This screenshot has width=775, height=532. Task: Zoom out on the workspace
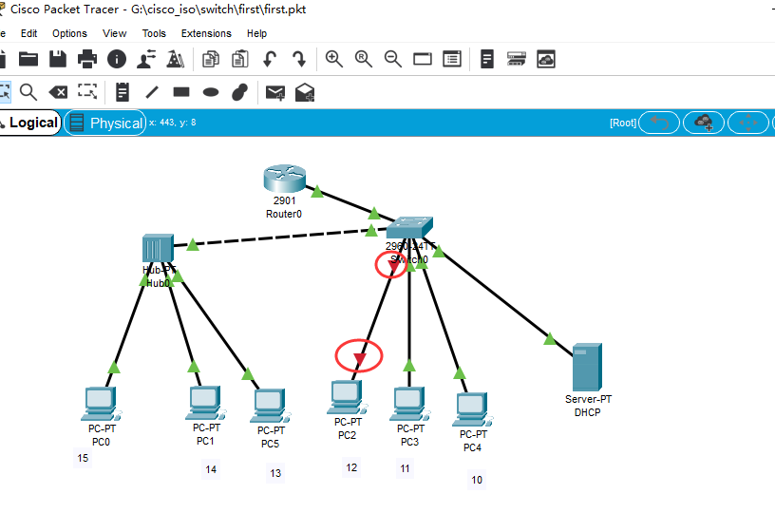point(393,59)
